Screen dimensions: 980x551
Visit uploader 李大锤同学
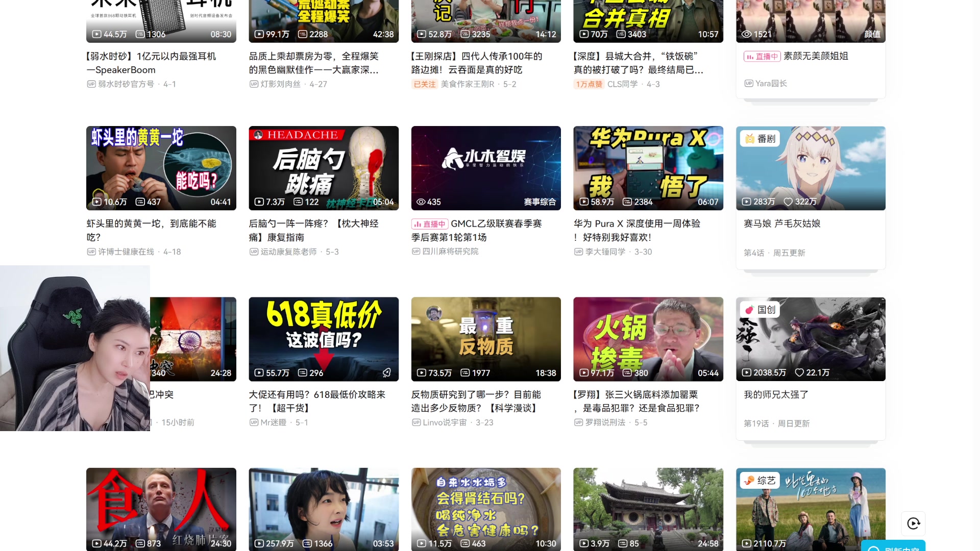[605, 252]
